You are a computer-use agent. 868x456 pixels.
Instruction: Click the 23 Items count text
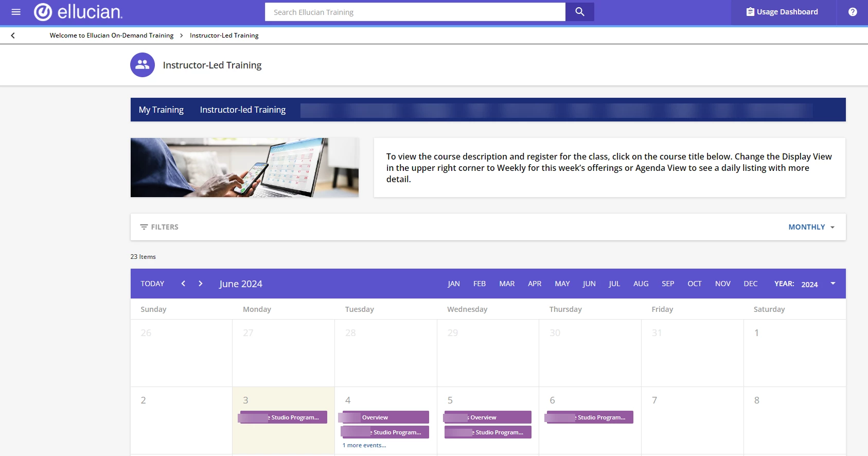coord(143,257)
